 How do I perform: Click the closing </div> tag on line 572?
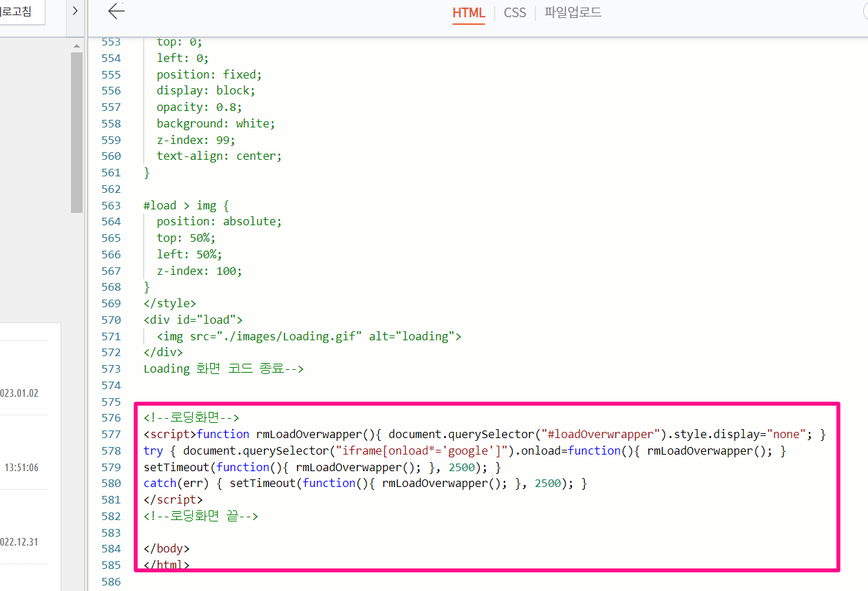[x=163, y=353]
